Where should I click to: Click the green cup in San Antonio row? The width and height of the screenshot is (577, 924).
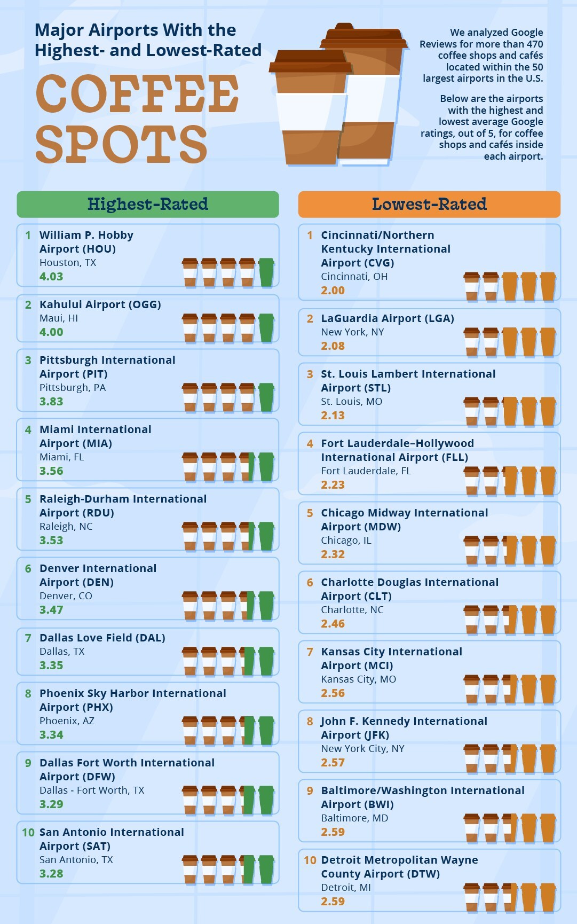coord(266,870)
